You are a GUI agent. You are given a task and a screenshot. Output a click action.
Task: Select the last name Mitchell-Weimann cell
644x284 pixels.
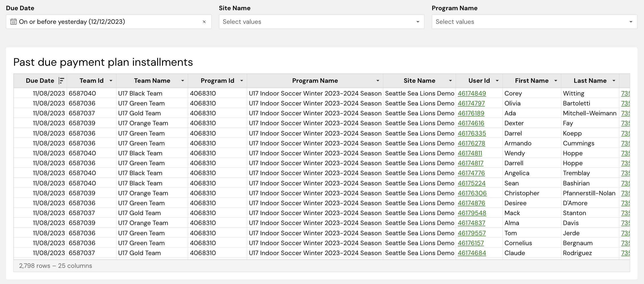point(590,113)
